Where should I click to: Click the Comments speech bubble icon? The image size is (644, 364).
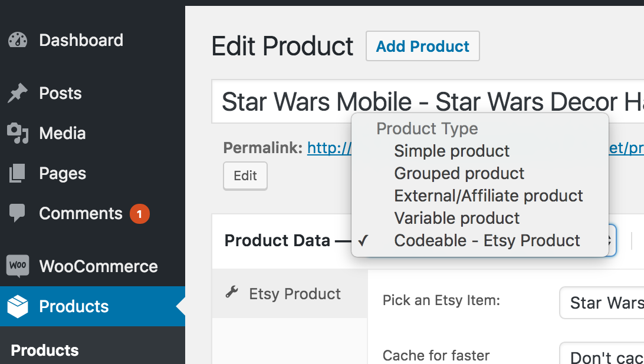coord(18,213)
